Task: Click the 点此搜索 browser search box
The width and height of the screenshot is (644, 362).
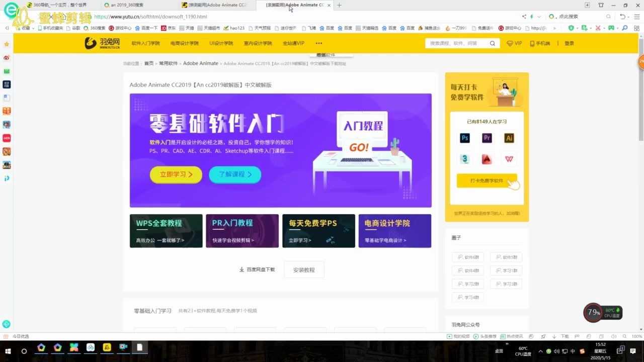Action: pyautogui.click(x=579, y=17)
